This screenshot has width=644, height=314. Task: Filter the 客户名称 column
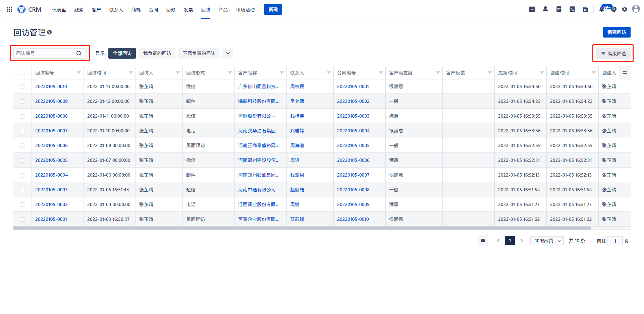point(282,73)
